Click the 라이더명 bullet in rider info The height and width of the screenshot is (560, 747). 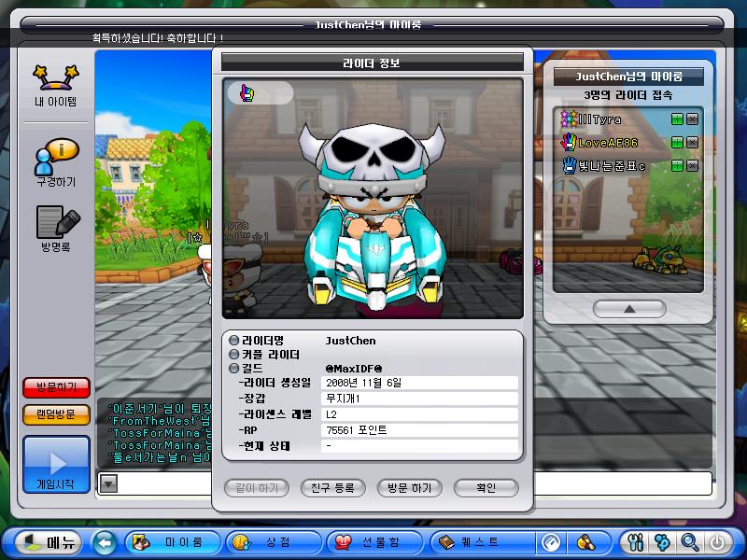coord(234,341)
